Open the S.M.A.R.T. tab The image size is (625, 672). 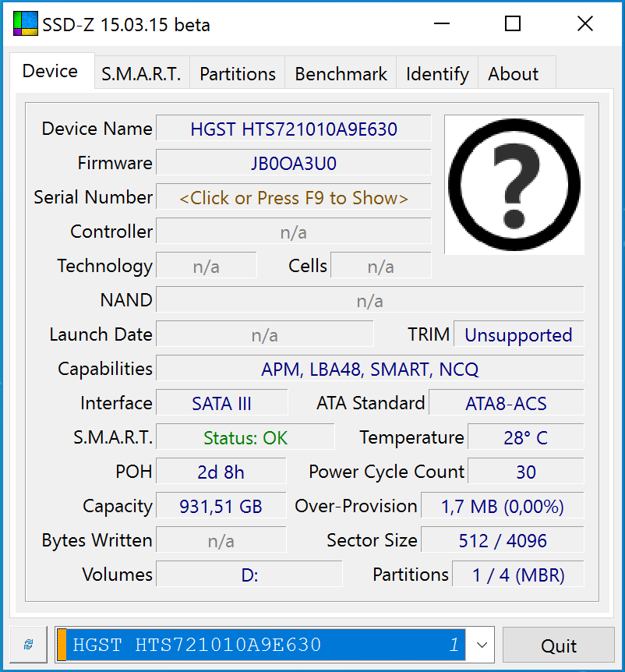tap(141, 74)
